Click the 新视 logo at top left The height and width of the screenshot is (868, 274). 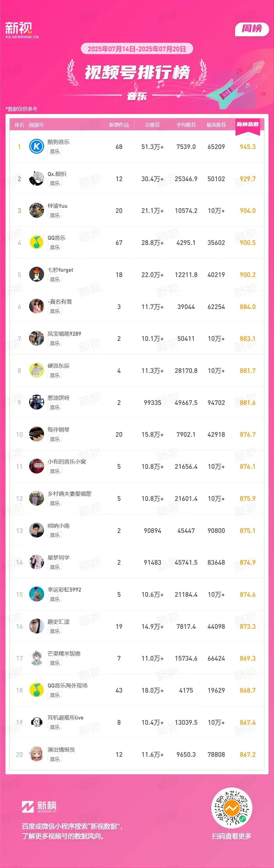[22, 30]
